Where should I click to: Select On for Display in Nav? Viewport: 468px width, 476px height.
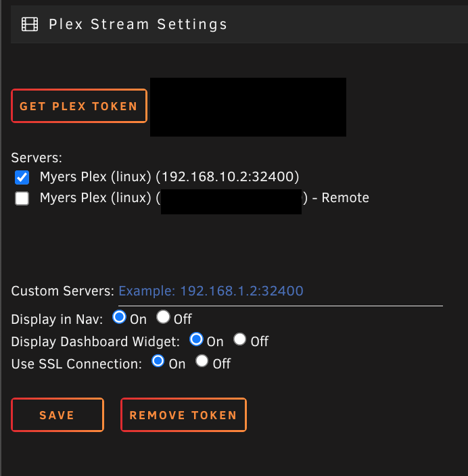coord(119,317)
